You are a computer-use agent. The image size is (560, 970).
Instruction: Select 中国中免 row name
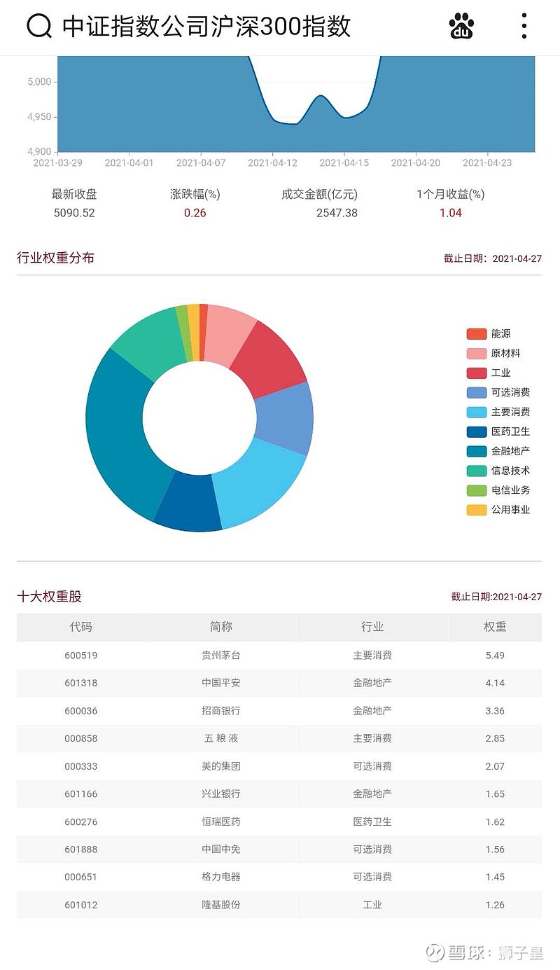[220, 849]
